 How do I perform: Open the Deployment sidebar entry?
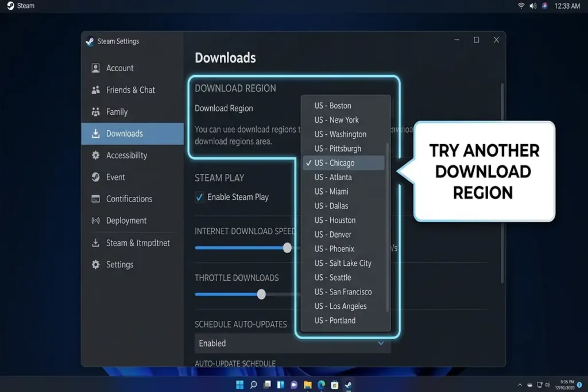click(x=133, y=220)
